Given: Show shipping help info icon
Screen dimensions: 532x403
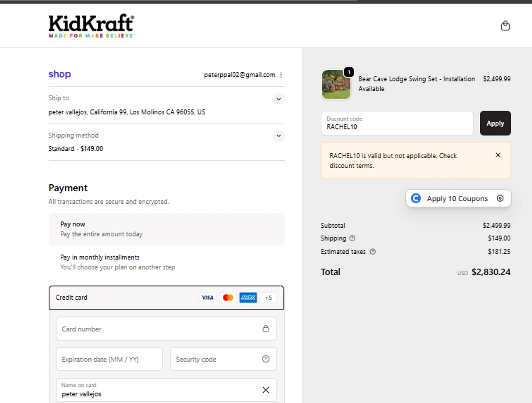Looking at the screenshot, I should tap(352, 238).
